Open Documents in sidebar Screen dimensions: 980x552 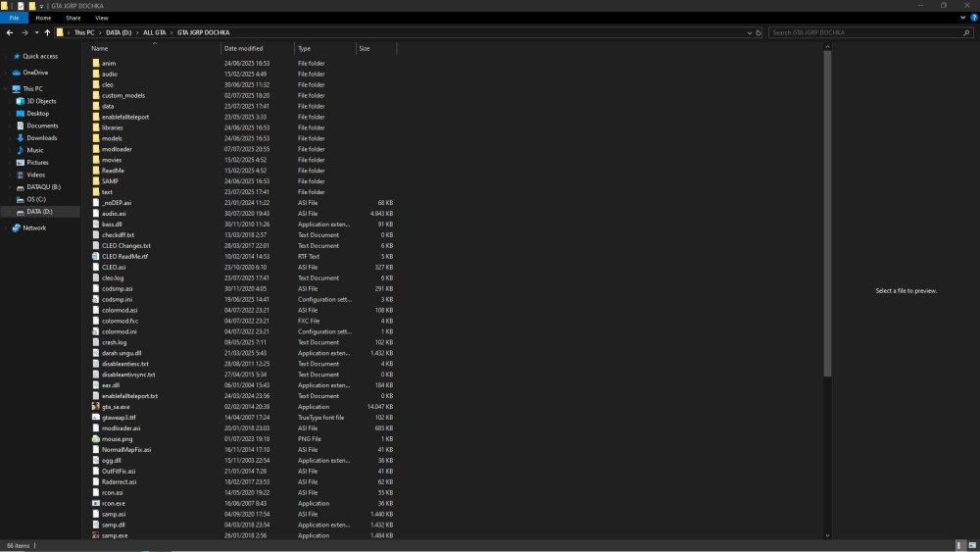pyautogui.click(x=42, y=125)
